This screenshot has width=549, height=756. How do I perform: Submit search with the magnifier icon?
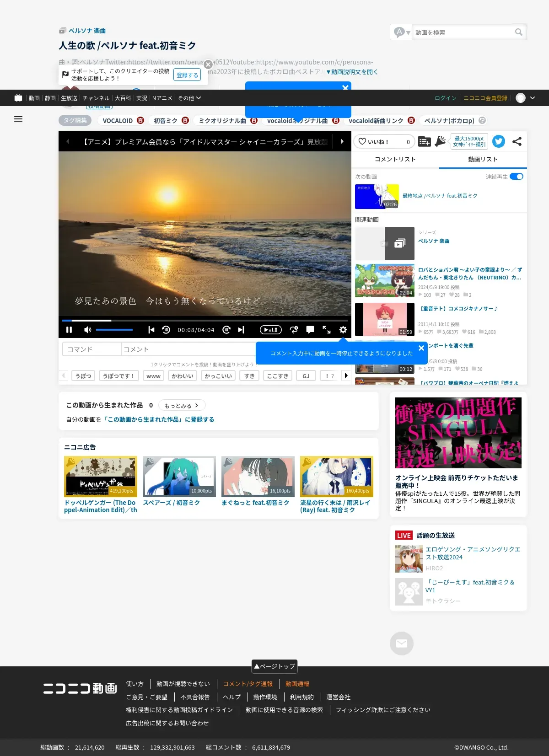click(x=518, y=32)
